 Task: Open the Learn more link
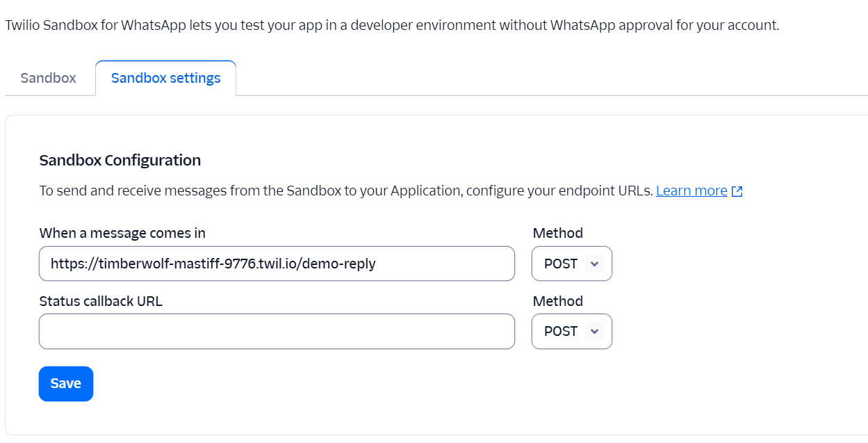point(691,191)
